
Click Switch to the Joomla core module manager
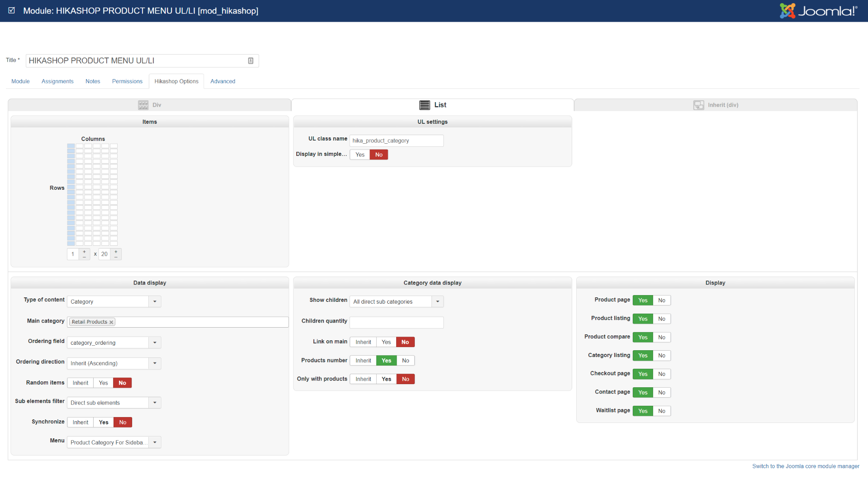click(805, 466)
